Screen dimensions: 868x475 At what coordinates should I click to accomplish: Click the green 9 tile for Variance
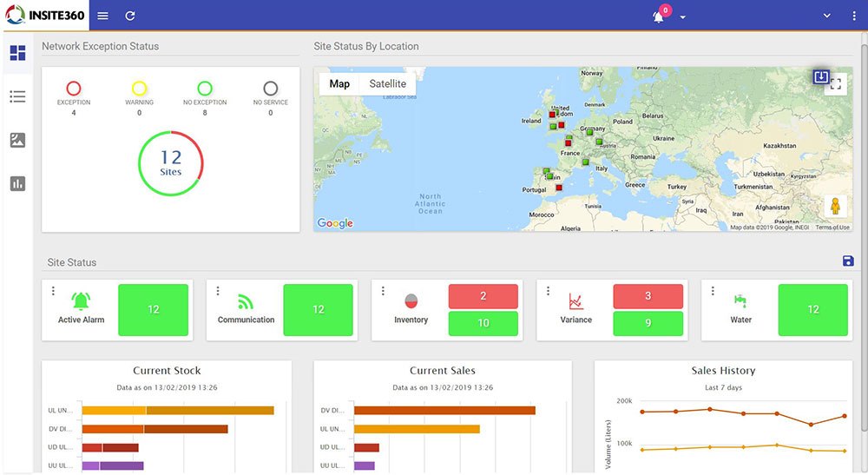point(648,323)
